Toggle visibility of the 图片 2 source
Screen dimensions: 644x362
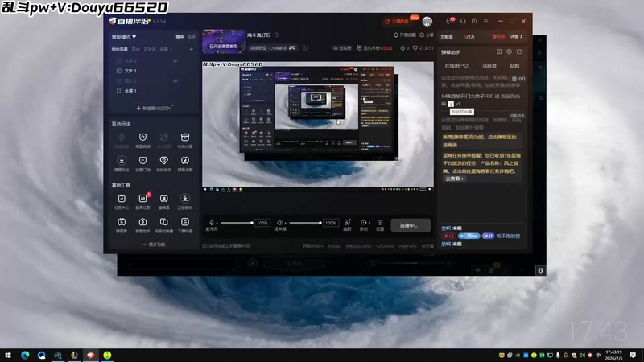(x=175, y=81)
